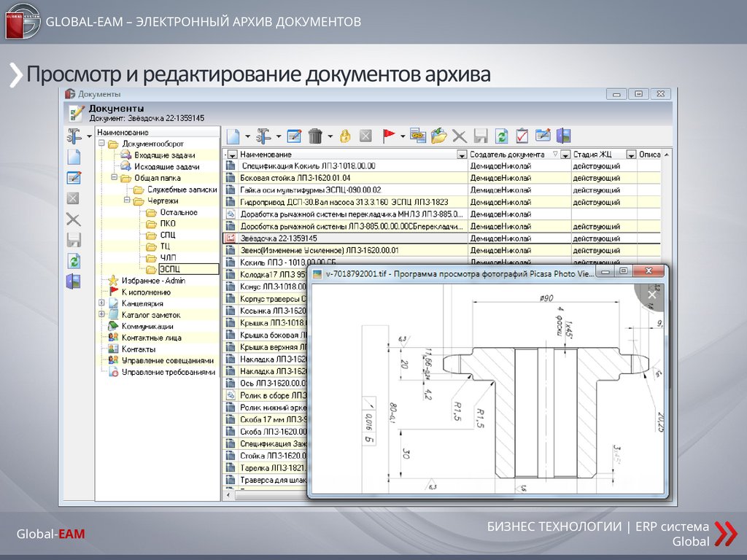
Task: Sort by the Наименование column header in list
Action: pyautogui.click(x=343, y=155)
